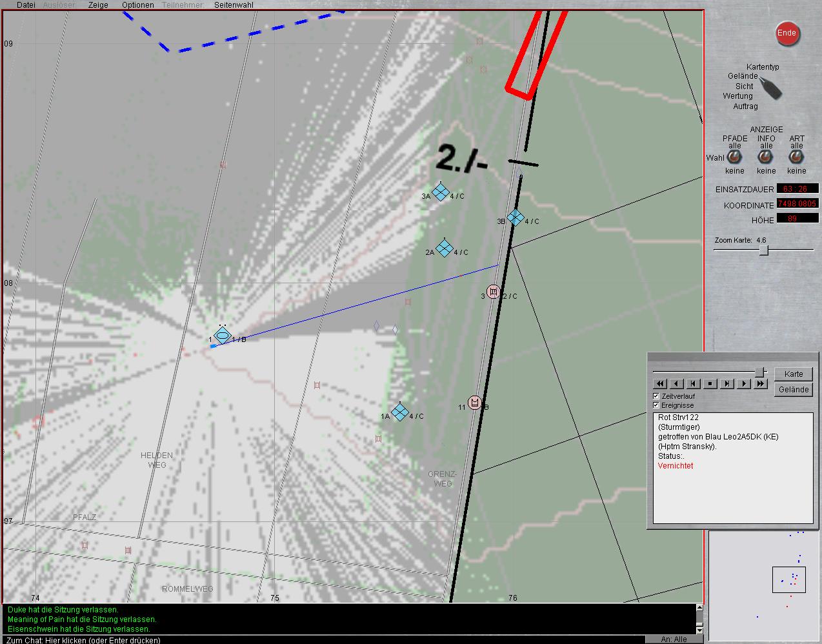This screenshot has width=822, height=644.
Task: Uncheck the Ereignisse checkbox
Action: 656,405
